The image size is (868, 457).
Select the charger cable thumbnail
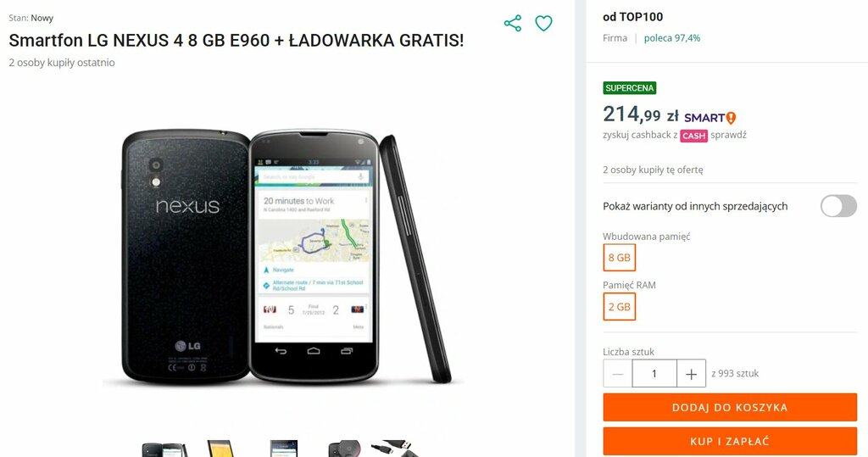coord(394,449)
